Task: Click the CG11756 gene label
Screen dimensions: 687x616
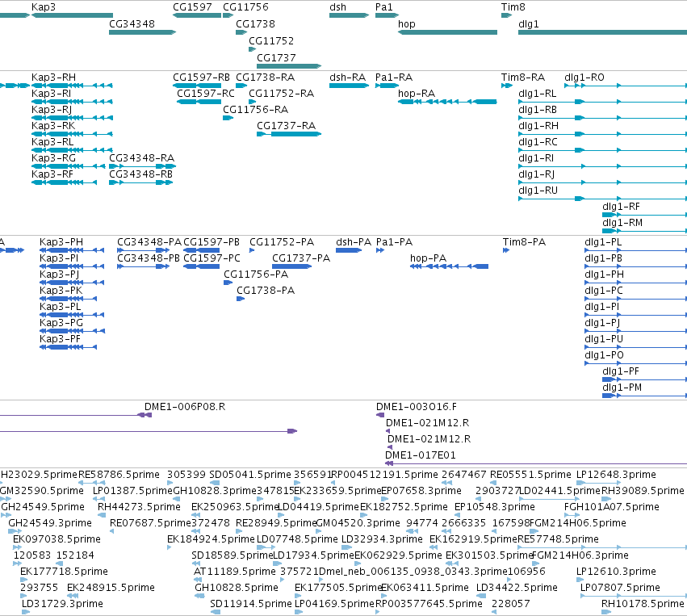Action: (x=245, y=7)
